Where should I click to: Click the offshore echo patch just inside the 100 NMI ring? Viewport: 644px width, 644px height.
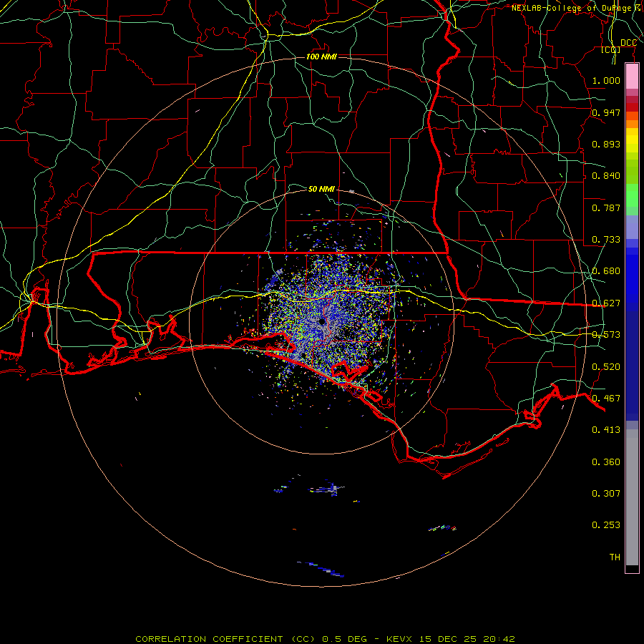(321, 570)
